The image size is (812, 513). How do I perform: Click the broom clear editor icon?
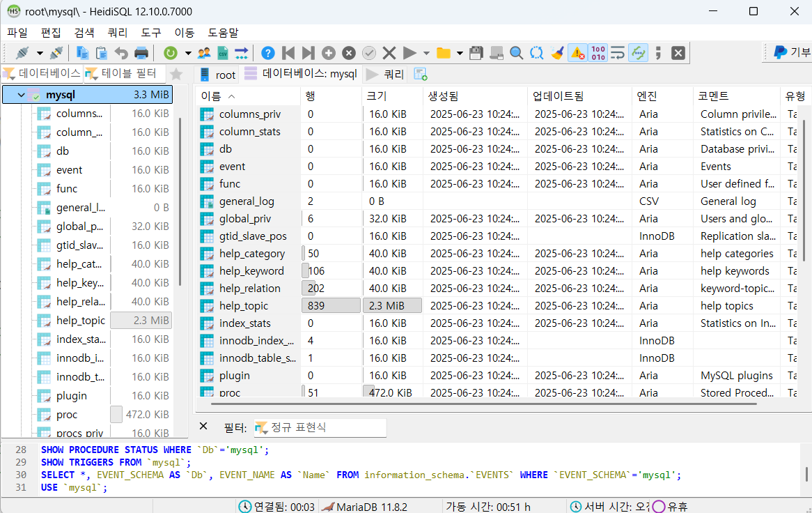[557, 53]
